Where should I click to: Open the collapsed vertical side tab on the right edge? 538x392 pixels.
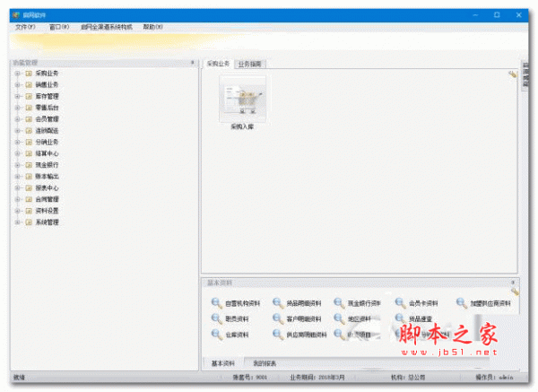pyautogui.click(x=525, y=74)
